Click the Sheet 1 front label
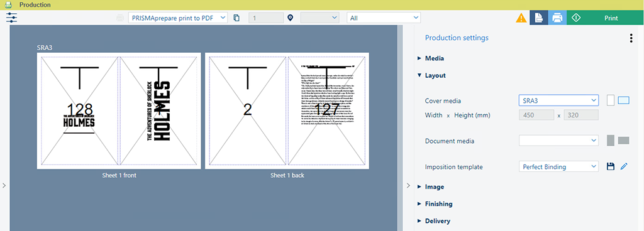Viewport: 644px width, 231px height. click(x=119, y=175)
